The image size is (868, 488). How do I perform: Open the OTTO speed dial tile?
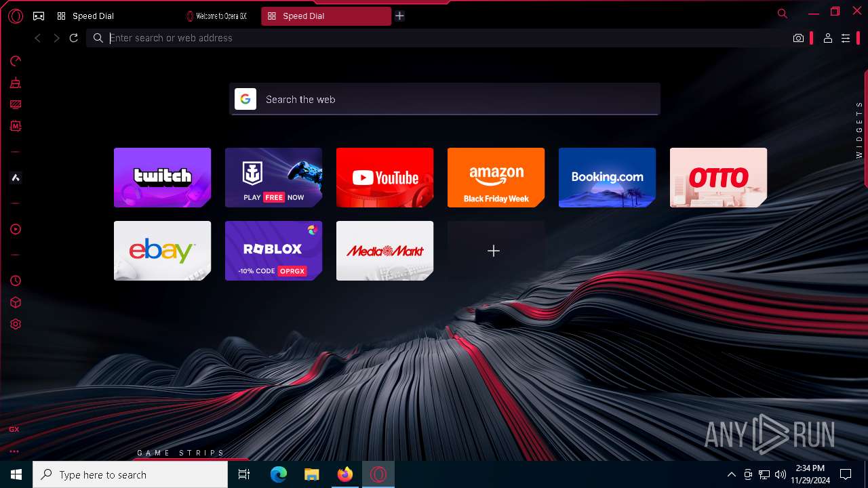coord(718,178)
